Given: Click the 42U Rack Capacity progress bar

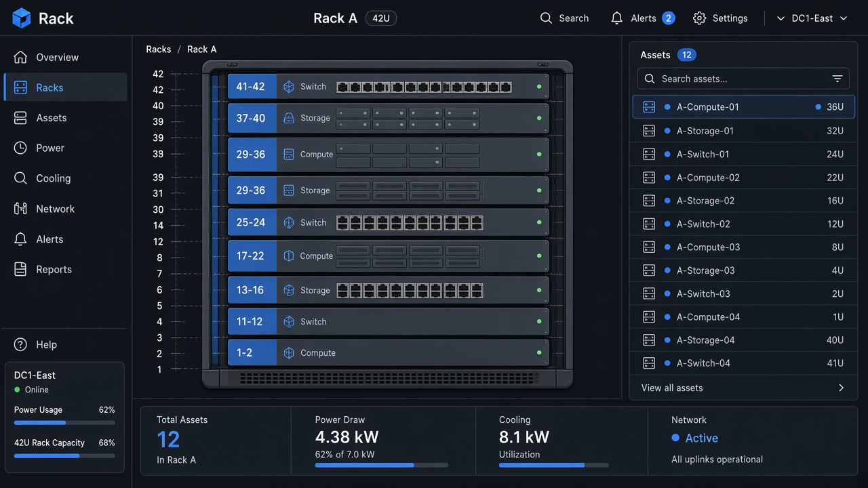Looking at the screenshot, I should [x=64, y=456].
